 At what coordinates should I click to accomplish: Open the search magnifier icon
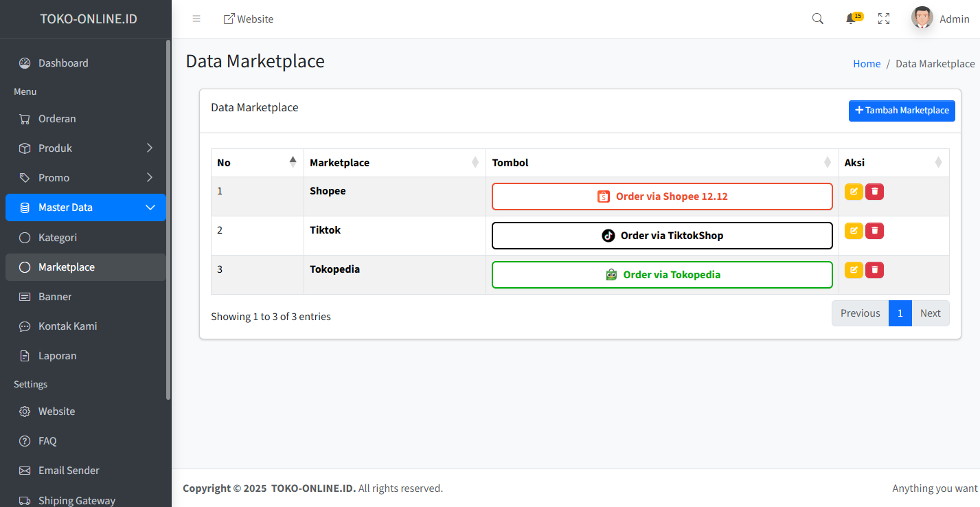[817, 19]
